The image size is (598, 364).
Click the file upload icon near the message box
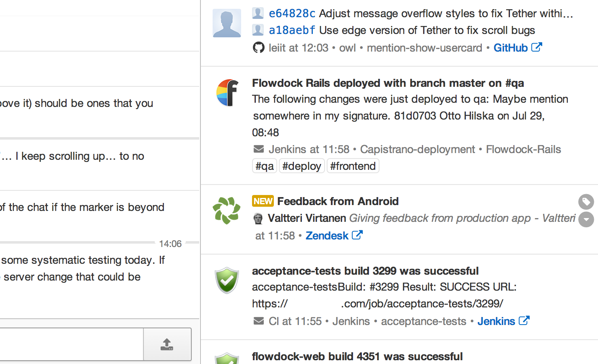167,344
